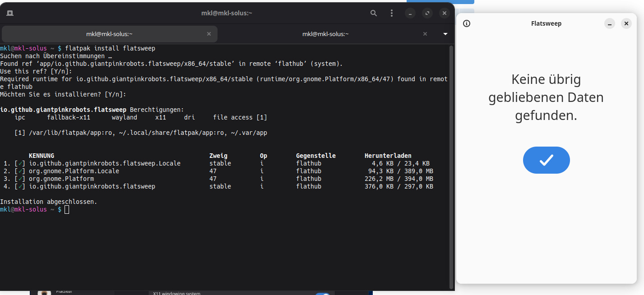The width and height of the screenshot is (644, 295).
Task: Close the terminal window
Action: point(445,13)
